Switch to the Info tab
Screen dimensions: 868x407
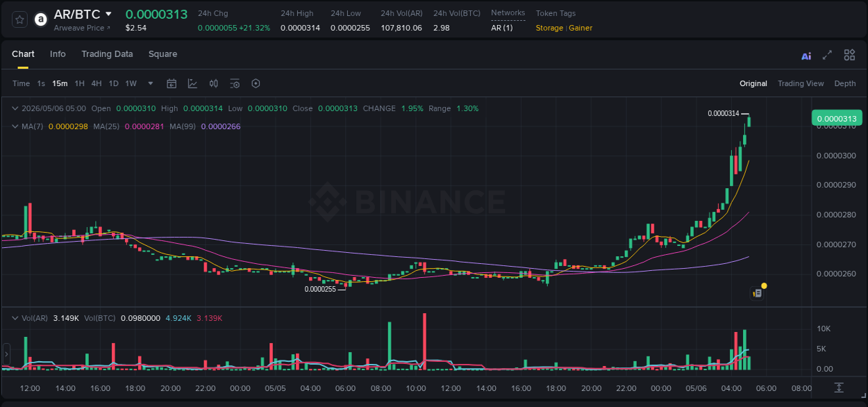click(58, 54)
